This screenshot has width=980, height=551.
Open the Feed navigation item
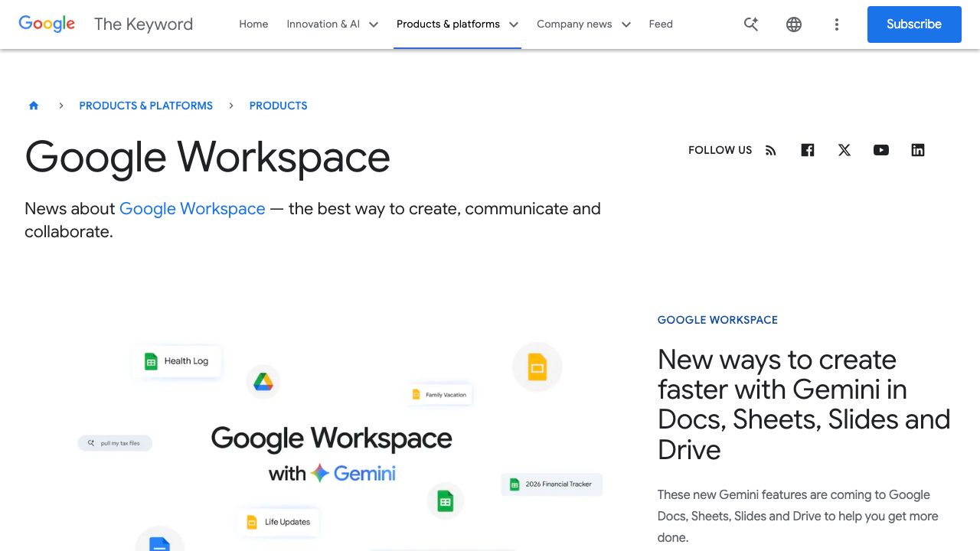pos(660,24)
